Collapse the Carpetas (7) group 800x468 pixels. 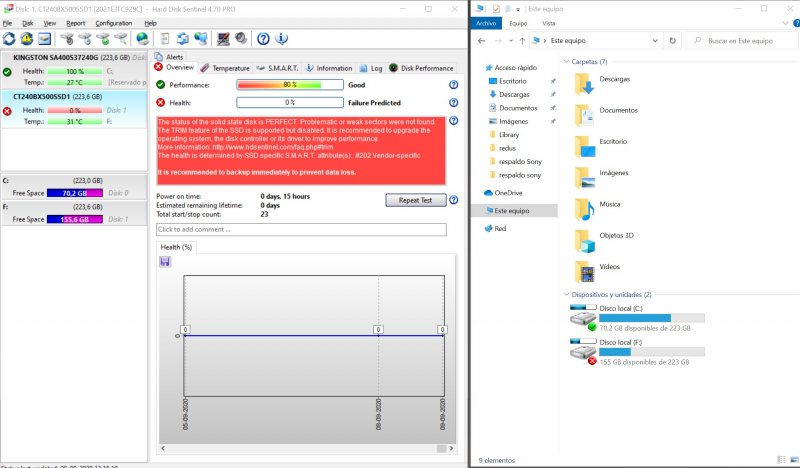[566, 61]
